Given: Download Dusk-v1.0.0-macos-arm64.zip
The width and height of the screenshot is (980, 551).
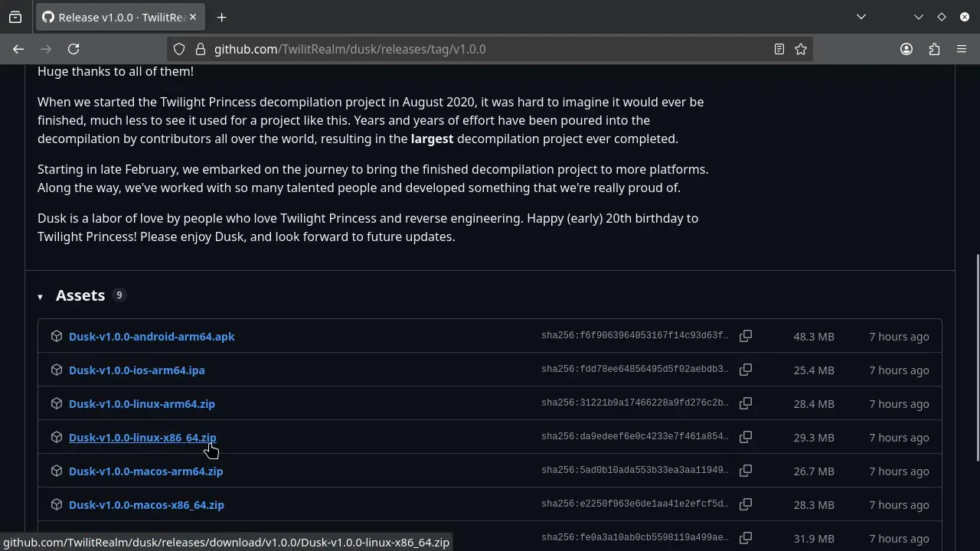Looking at the screenshot, I should click(145, 471).
